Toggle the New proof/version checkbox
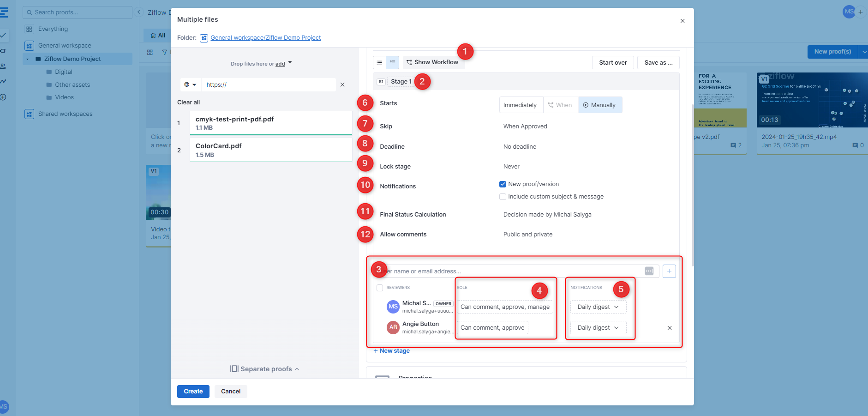 click(x=503, y=184)
